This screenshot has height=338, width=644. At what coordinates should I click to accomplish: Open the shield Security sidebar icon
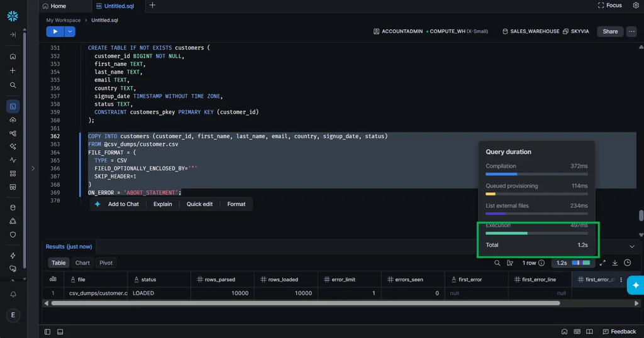coord(13,234)
